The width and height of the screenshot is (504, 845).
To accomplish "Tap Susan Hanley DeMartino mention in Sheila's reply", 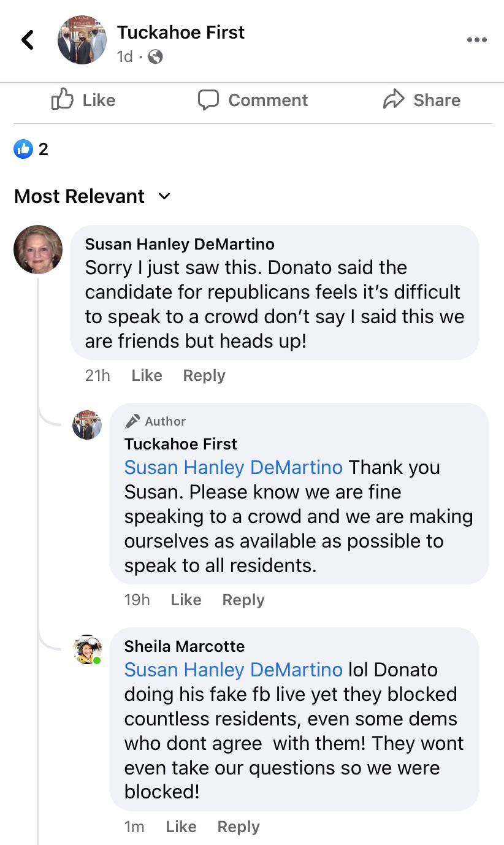I will tap(233, 670).
